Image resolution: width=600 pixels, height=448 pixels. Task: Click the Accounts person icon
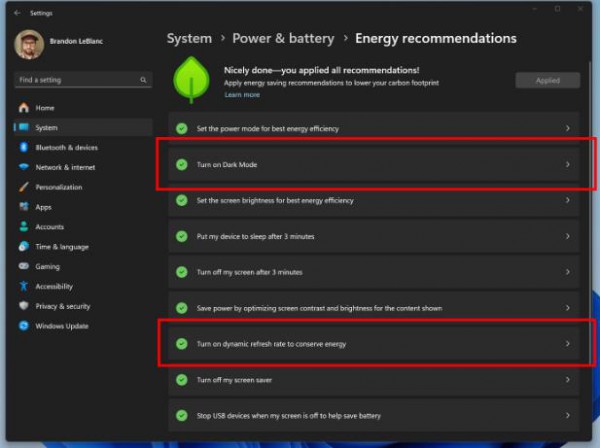(x=24, y=227)
